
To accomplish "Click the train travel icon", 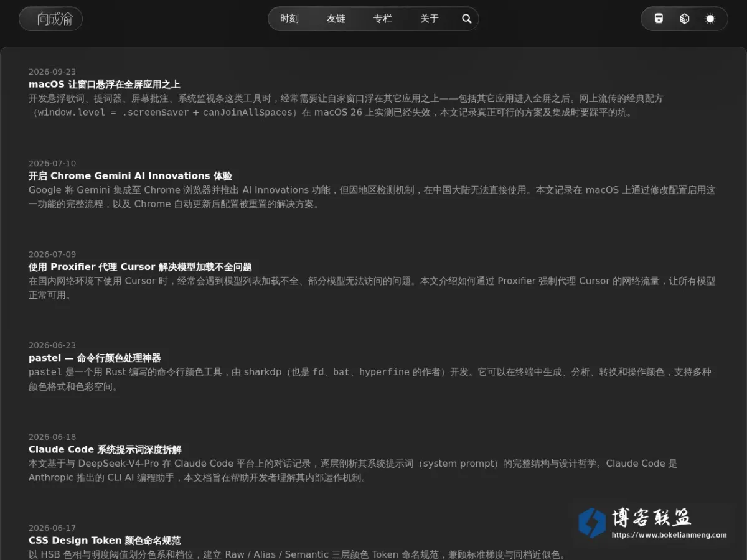I will (x=659, y=19).
